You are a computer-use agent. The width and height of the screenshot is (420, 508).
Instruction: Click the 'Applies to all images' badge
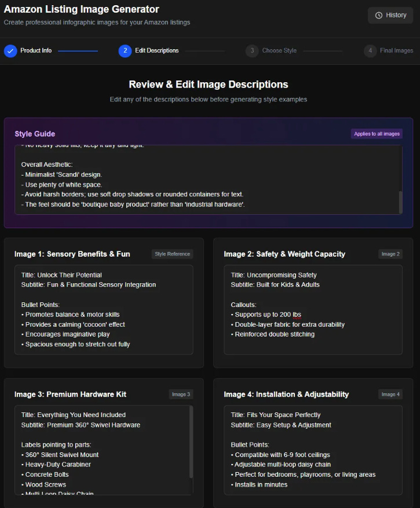coord(377,134)
